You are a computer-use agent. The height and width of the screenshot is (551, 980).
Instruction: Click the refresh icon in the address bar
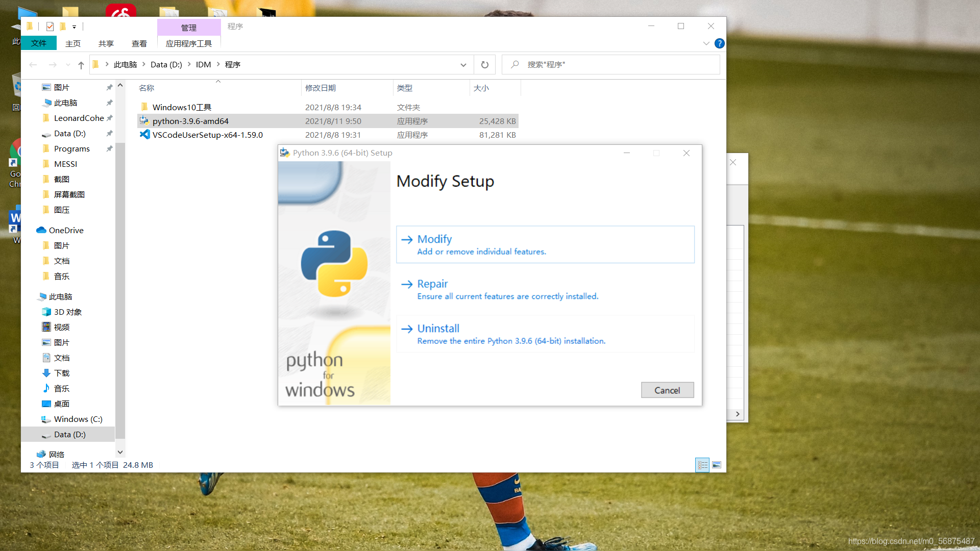(484, 65)
